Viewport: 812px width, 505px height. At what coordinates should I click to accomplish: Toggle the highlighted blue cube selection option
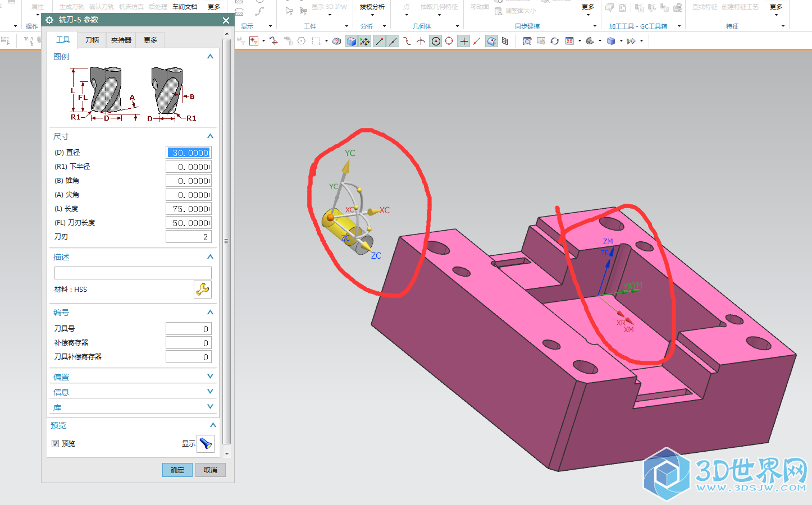tap(352, 41)
